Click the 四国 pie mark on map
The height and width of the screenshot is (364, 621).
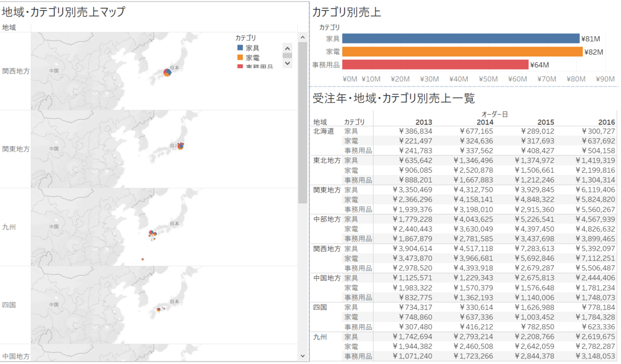point(158,309)
